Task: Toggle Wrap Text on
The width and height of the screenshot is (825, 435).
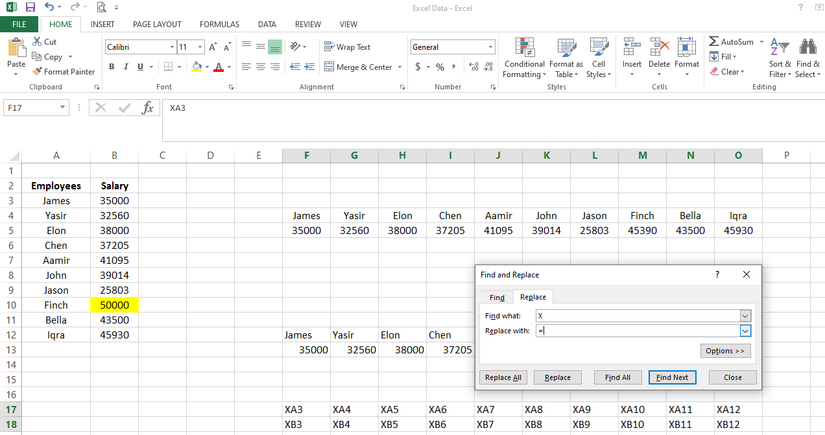Action: pyautogui.click(x=347, y=47)
